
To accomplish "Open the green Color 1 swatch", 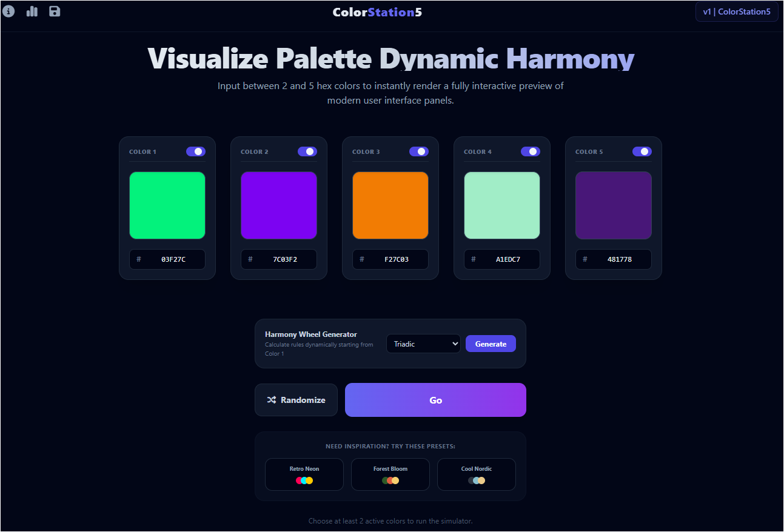I will (x=167, y=205).
